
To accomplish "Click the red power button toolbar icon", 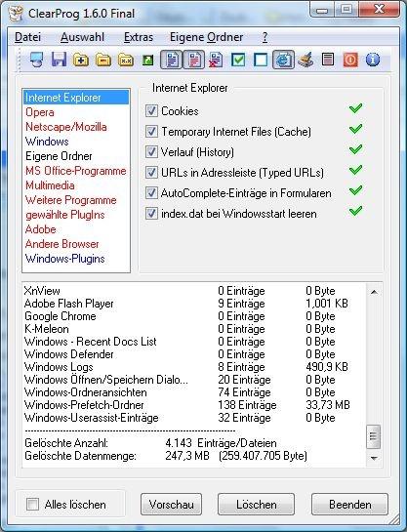I will coord(350,60).
